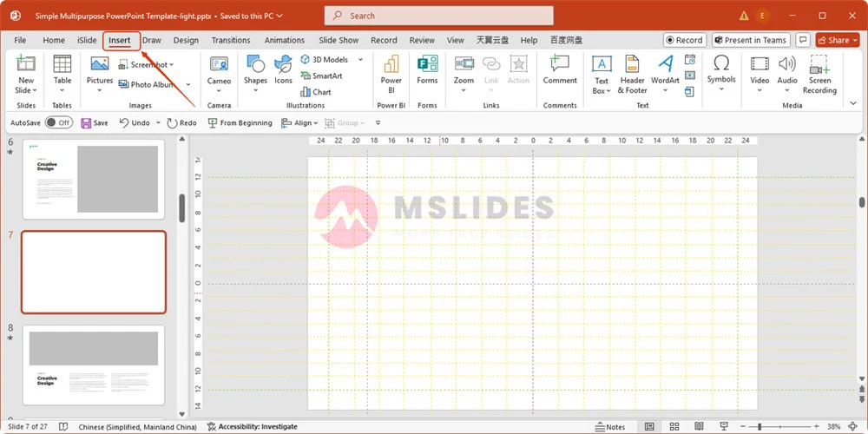
Task: Click the Photo Album icon
Action: click(x=123, y=84)
